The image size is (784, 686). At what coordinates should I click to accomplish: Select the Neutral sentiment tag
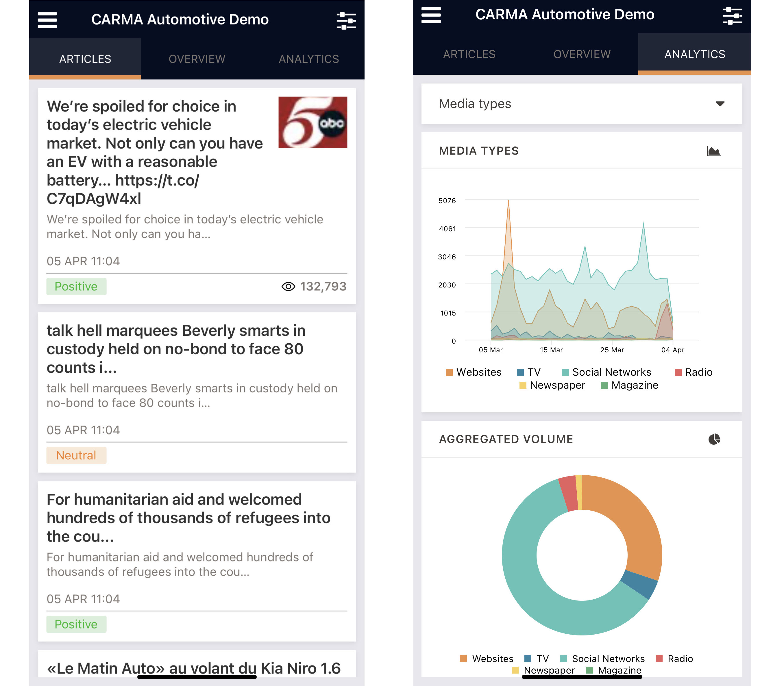click(76, 455)
